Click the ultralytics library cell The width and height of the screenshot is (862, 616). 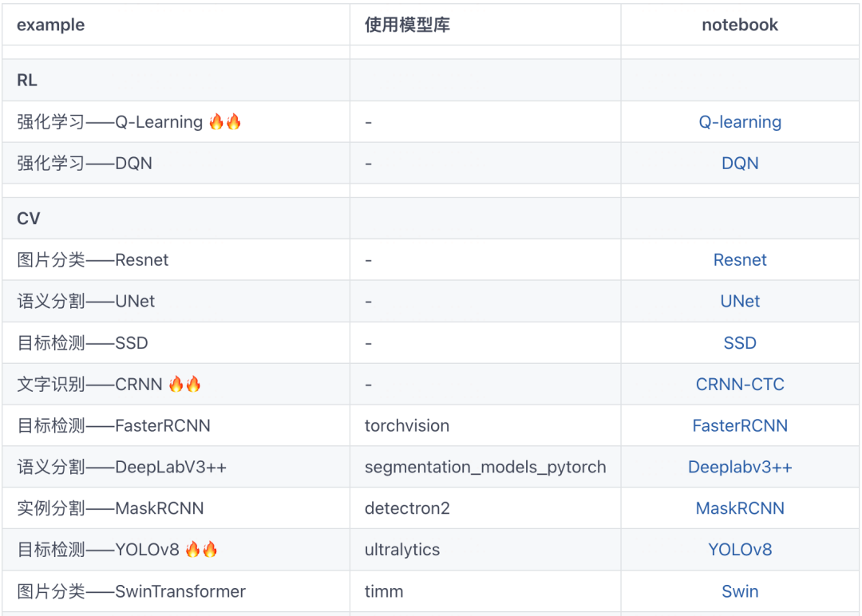[402, 551]
